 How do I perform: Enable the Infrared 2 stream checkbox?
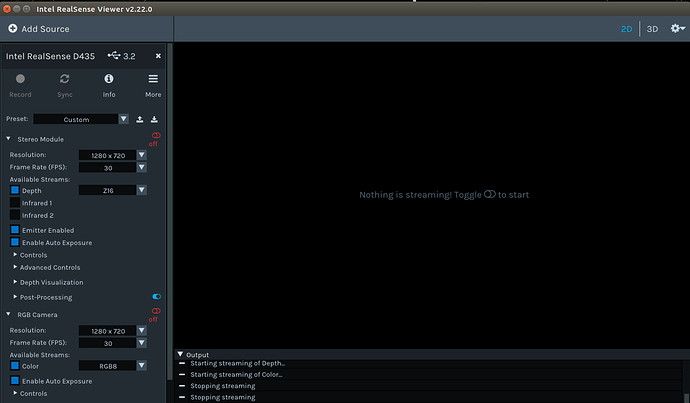[15, 215]
